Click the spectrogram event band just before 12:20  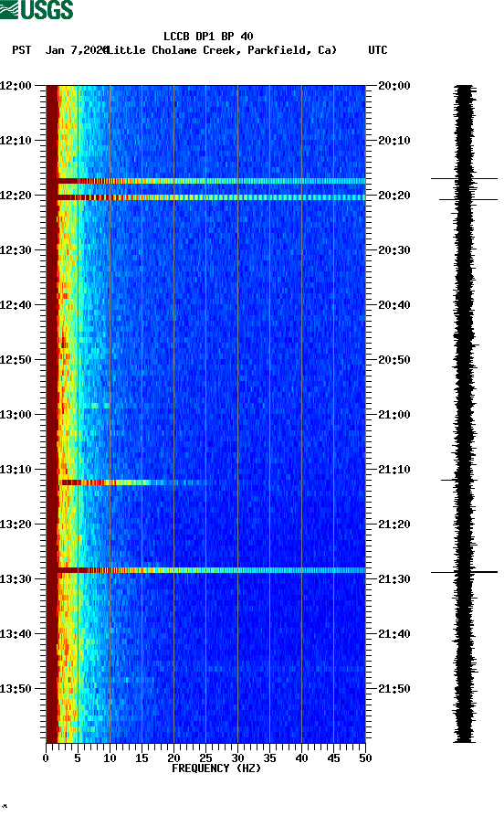[x=211, y=181]
